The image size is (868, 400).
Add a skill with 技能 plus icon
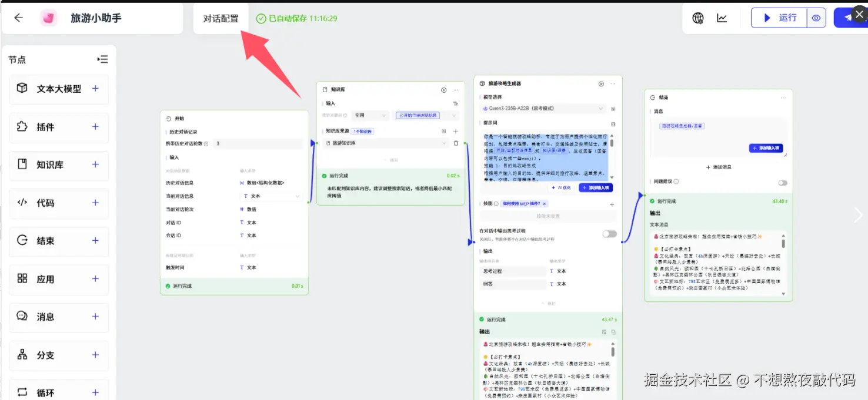612,204
